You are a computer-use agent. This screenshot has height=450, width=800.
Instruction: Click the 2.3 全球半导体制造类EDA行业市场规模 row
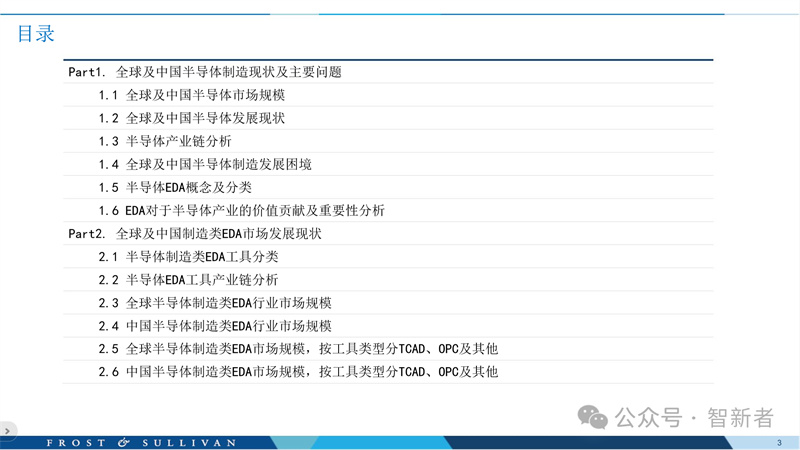(388, 303)
